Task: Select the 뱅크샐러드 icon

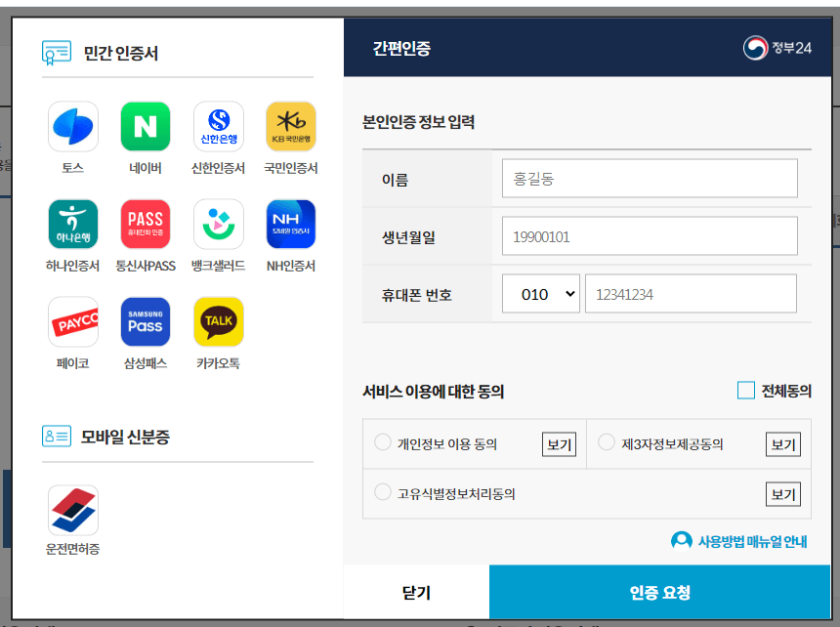Action: point(218,223)
